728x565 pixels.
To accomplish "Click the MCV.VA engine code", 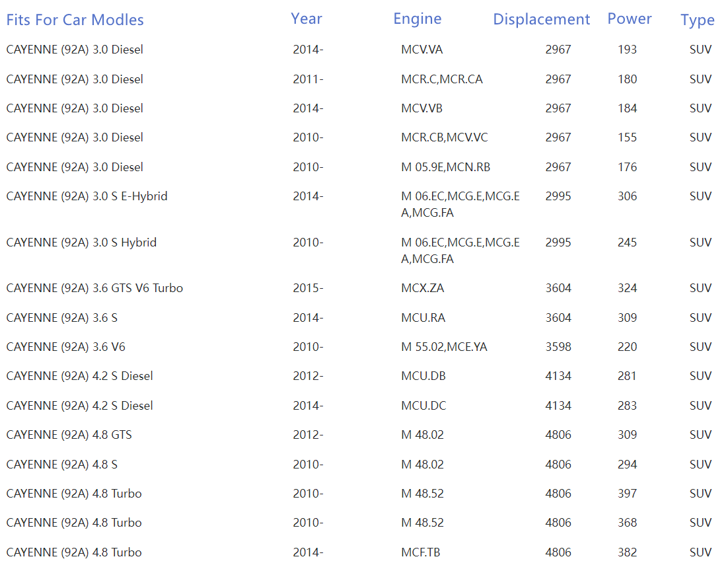I will [x=421, y=50].
